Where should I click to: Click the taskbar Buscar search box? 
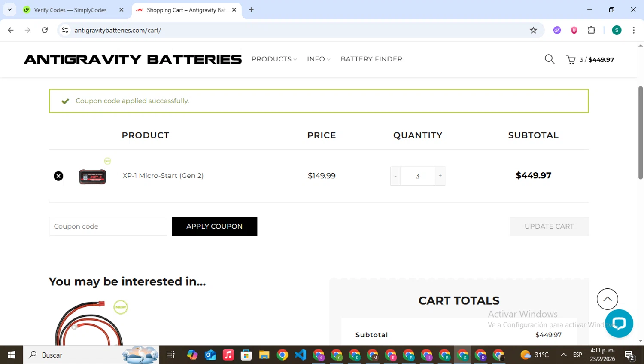coord(91,355)
